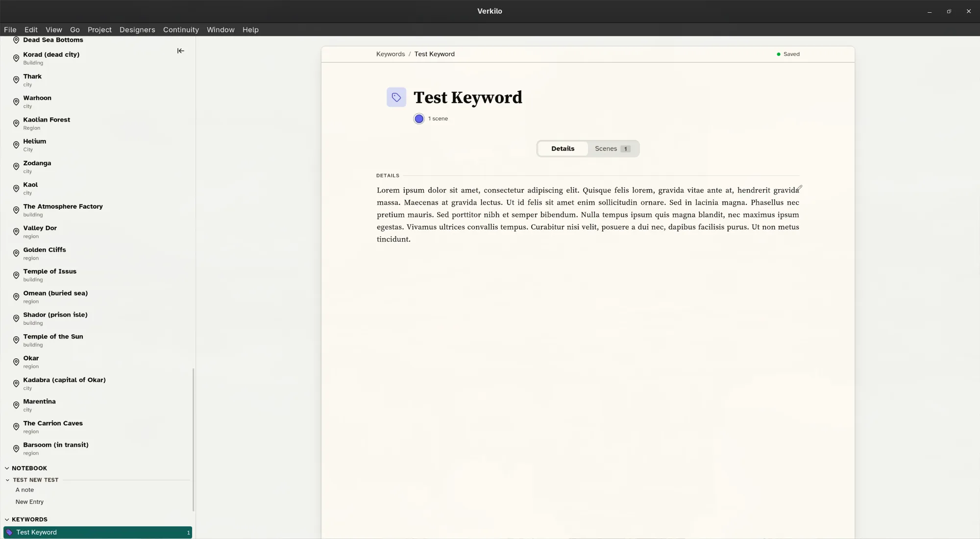Screen dimensions: 980x539
Task: Open the Project menu
Action: tap(99, 30)
